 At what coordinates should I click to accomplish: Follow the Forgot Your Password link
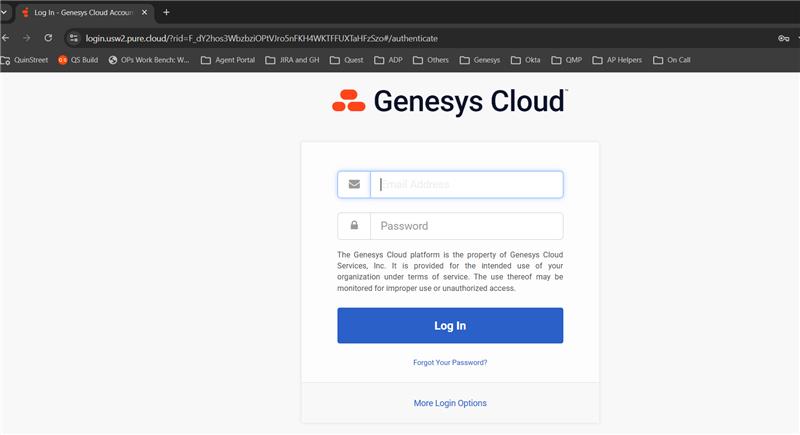pos(450,362)
